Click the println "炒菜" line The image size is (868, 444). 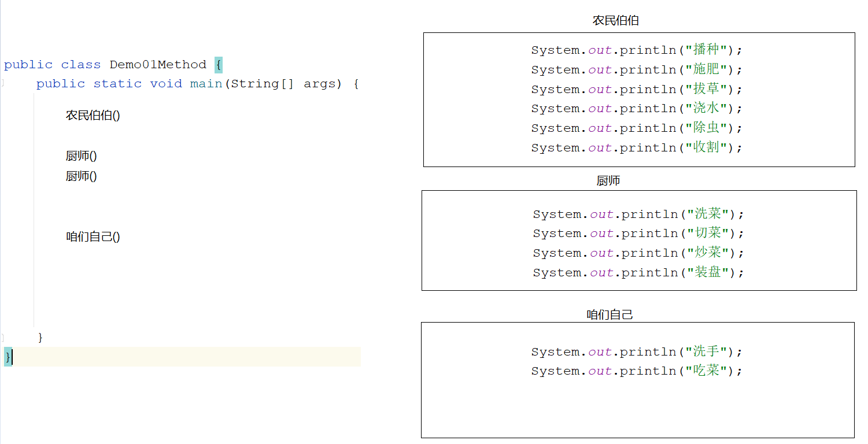pos(638,253)
